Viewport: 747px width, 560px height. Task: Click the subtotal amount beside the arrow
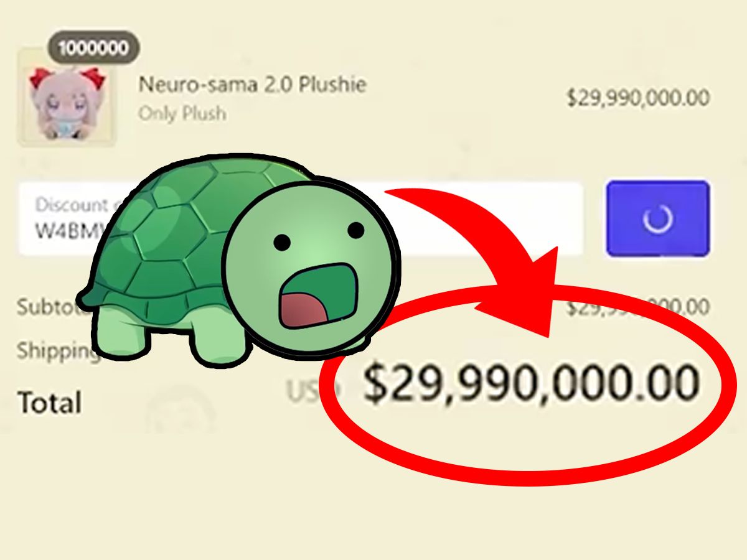(637, 307)
